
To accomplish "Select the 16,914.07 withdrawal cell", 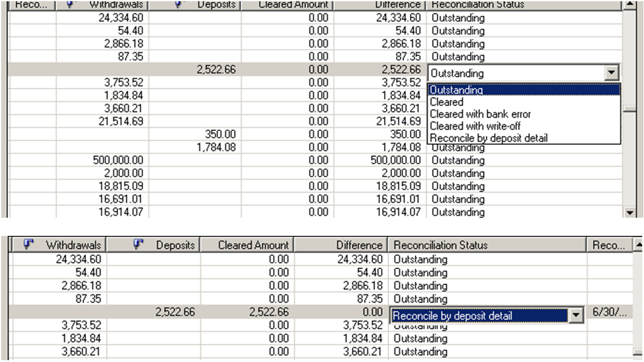I will 102,212.
